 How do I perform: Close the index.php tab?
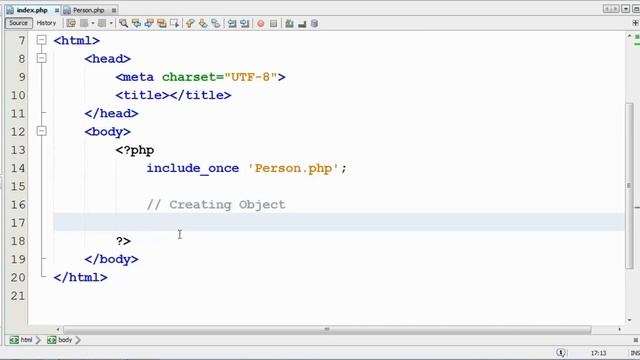point(57,10)
